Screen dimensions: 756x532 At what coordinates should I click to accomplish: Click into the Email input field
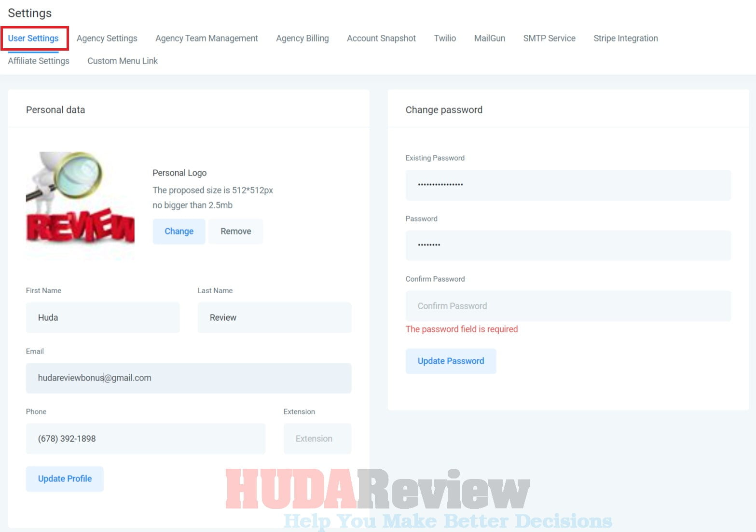pos(189,378)
